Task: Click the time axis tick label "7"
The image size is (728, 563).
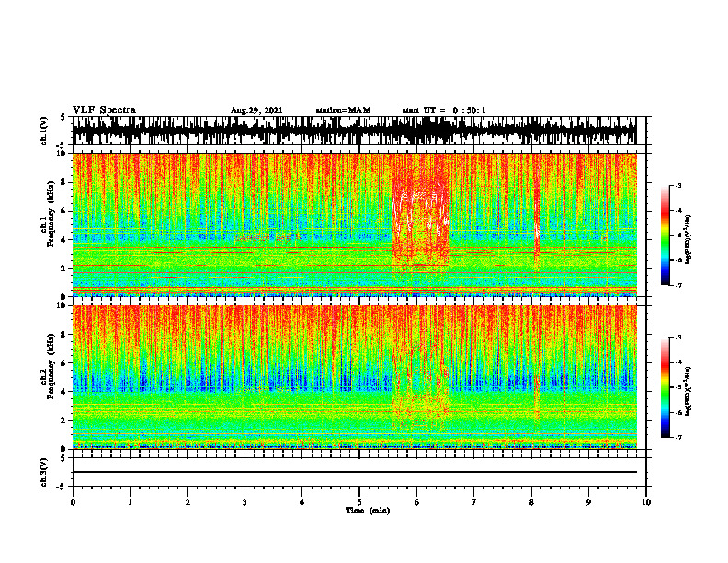Action: pyautogui.click(x=474, y=502)
